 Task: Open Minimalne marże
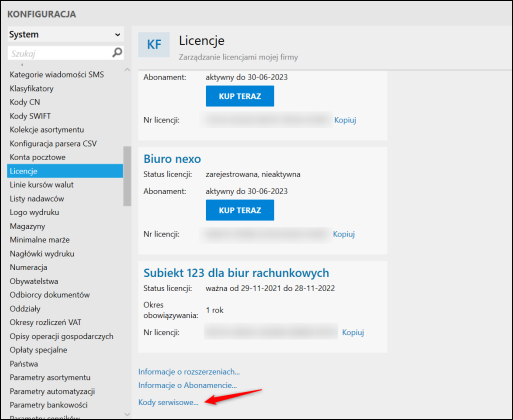tap(40, 240)
